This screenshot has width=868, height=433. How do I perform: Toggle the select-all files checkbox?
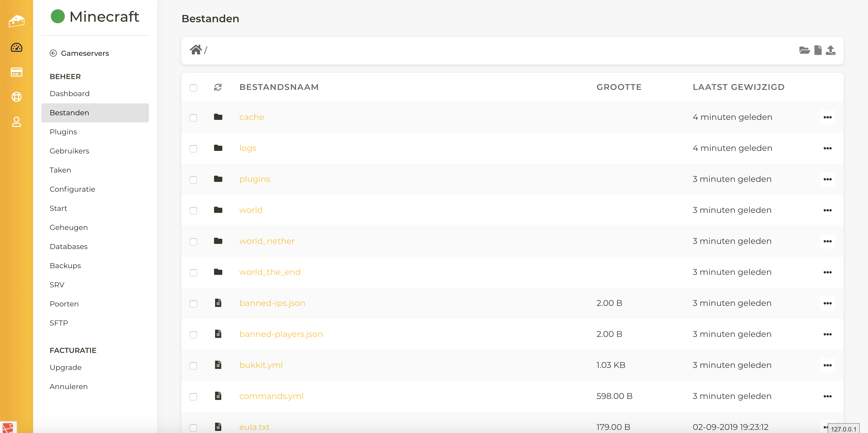[x=193, y=88]
